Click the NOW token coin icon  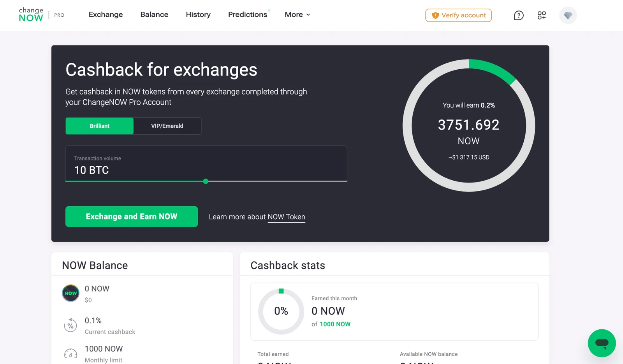[70, 293]
